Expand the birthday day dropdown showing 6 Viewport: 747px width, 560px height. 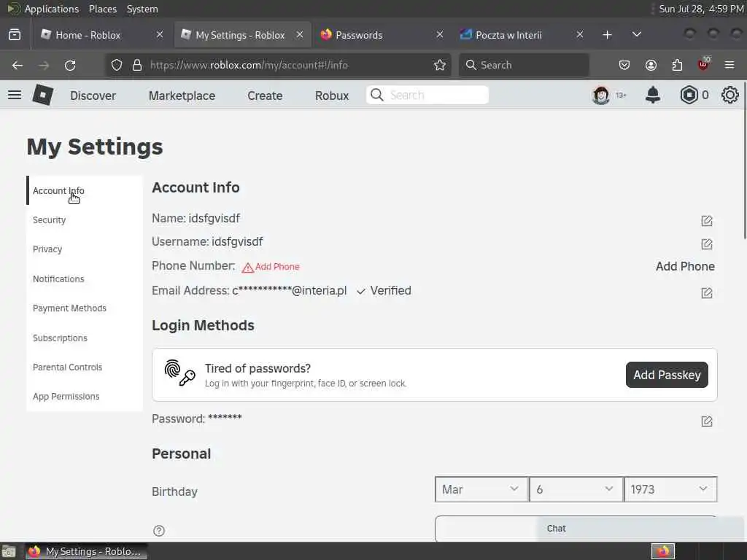(576, 489)
